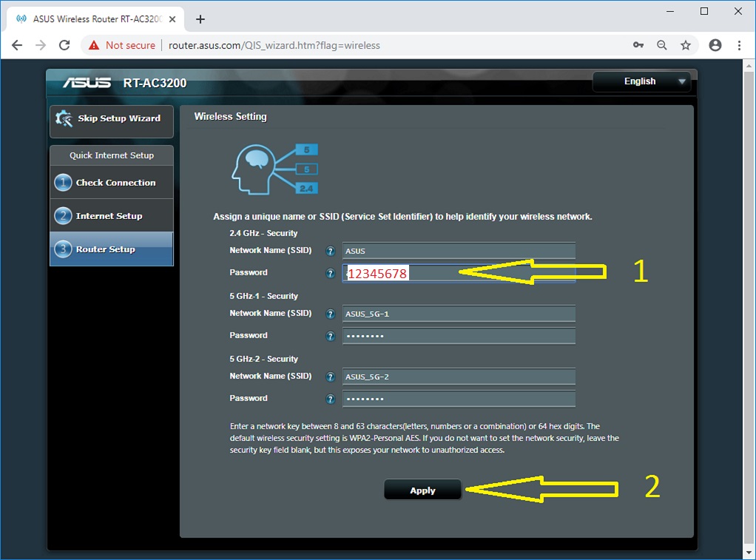
Task: Click step 3 circle icon Router Setup
Action: tap(63, 249)
